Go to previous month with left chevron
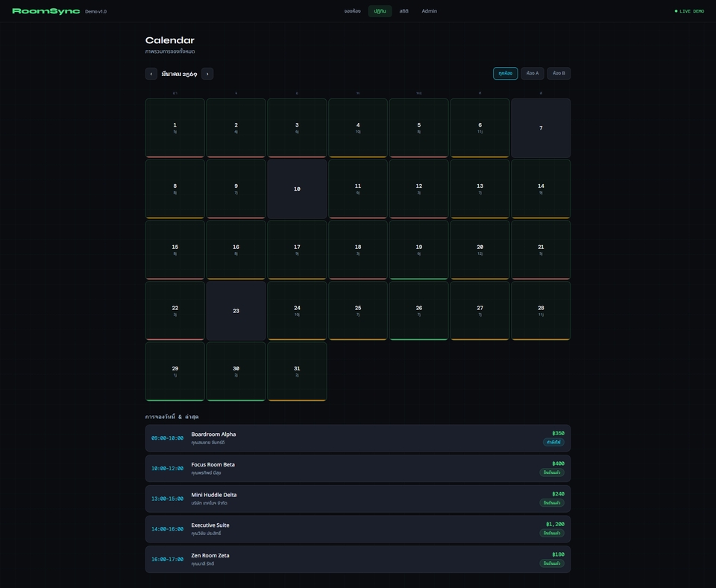Viewport: 716px width, 588px height. (x=151, y=74)
